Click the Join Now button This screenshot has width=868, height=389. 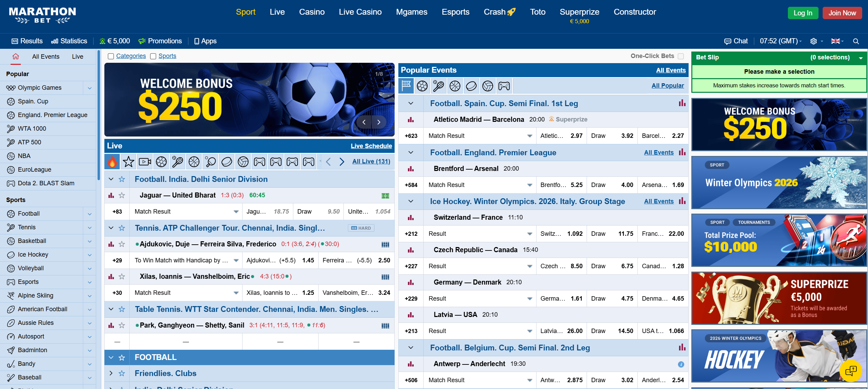842,13
